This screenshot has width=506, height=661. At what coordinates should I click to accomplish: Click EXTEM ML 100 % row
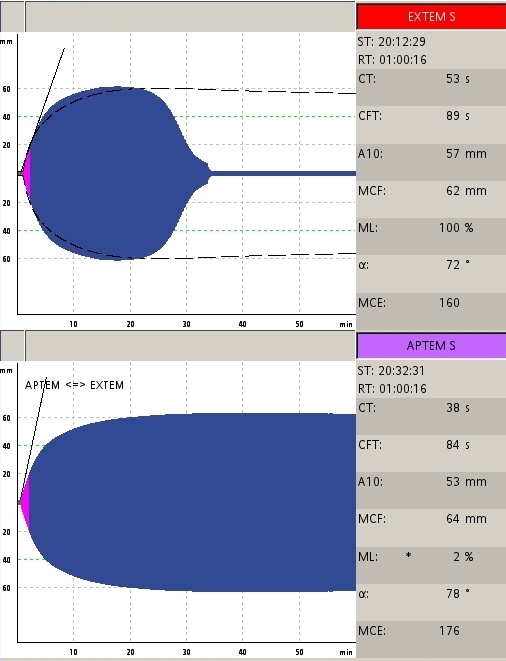431,228
